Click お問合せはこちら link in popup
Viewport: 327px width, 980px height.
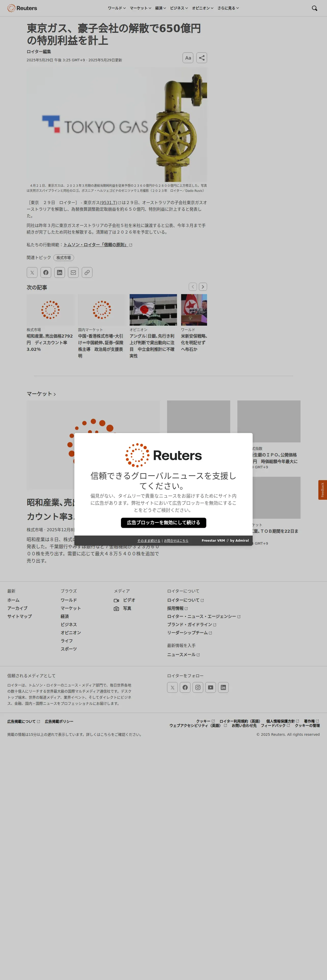176,541
